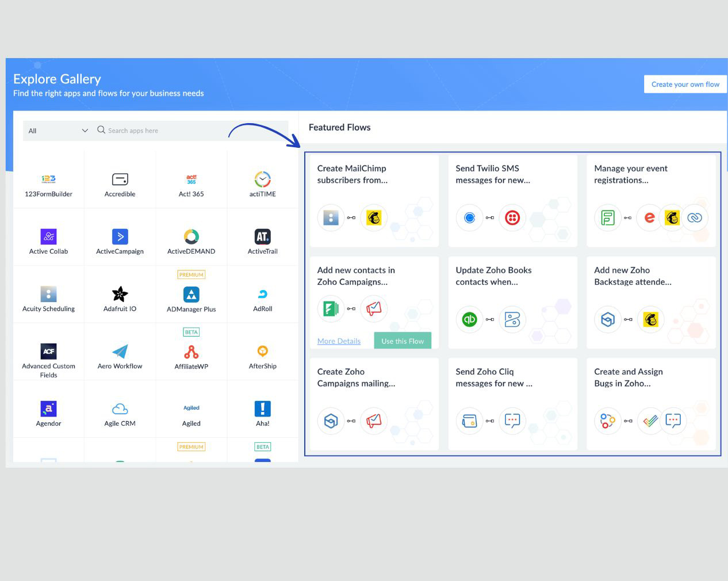
Task: Open Send Zoho Cliq messages card
Action: [512, 404]
